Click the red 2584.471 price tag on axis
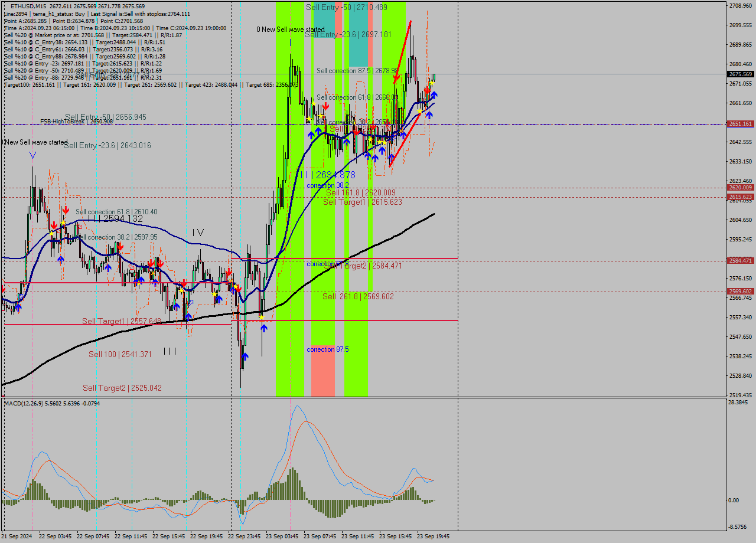This screenshot has height=543, width=756. click(x=740, y=260)
